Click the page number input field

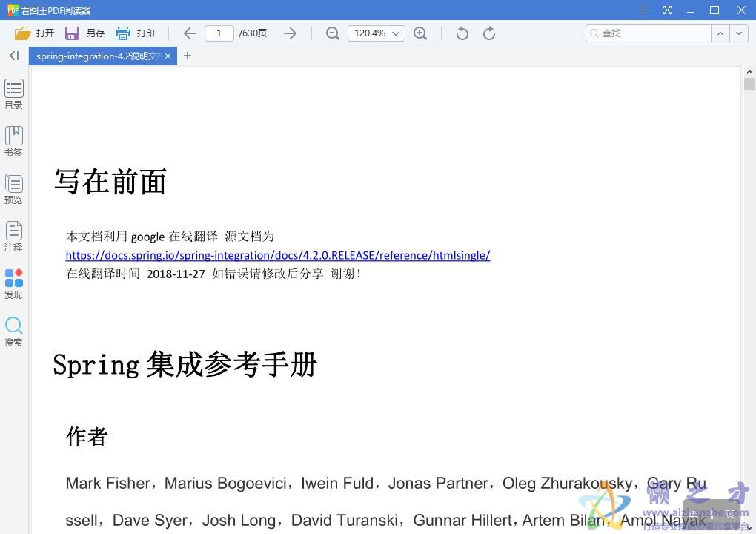click(219, 33)
